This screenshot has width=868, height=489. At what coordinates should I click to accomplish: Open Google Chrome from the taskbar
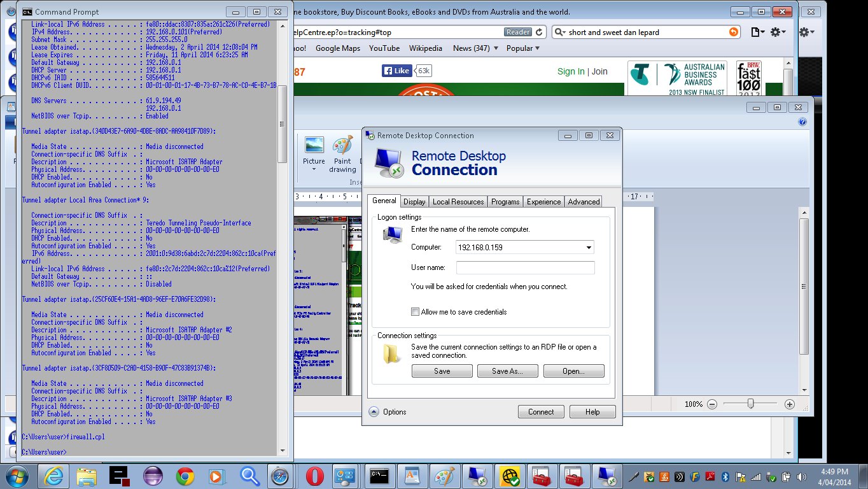click(x=185, y=476)
